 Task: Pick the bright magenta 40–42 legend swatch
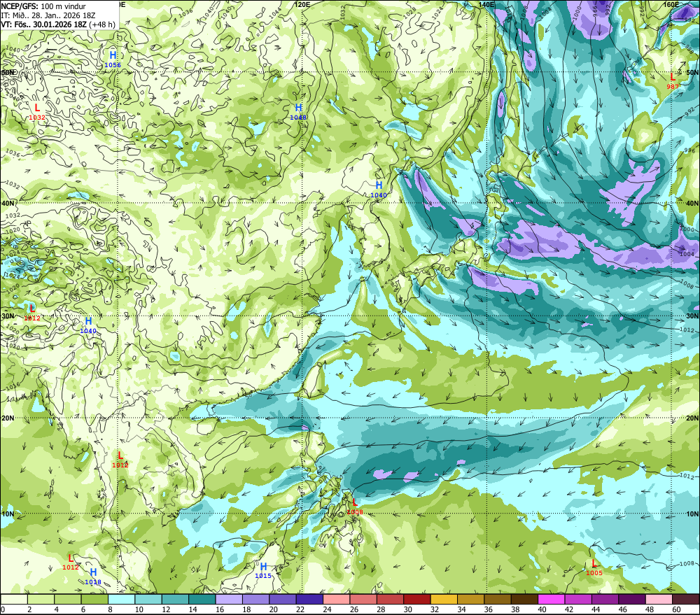click(x=552, y=599)
